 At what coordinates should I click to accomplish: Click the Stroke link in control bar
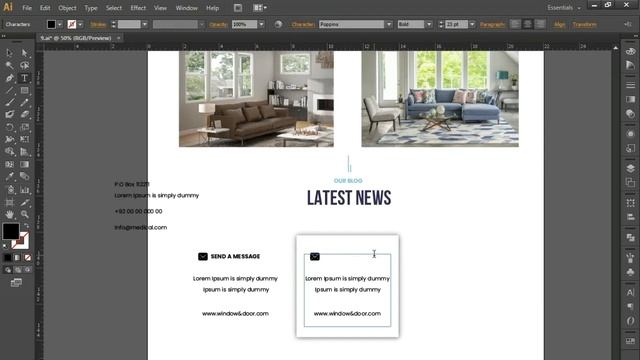pos(98,24)
